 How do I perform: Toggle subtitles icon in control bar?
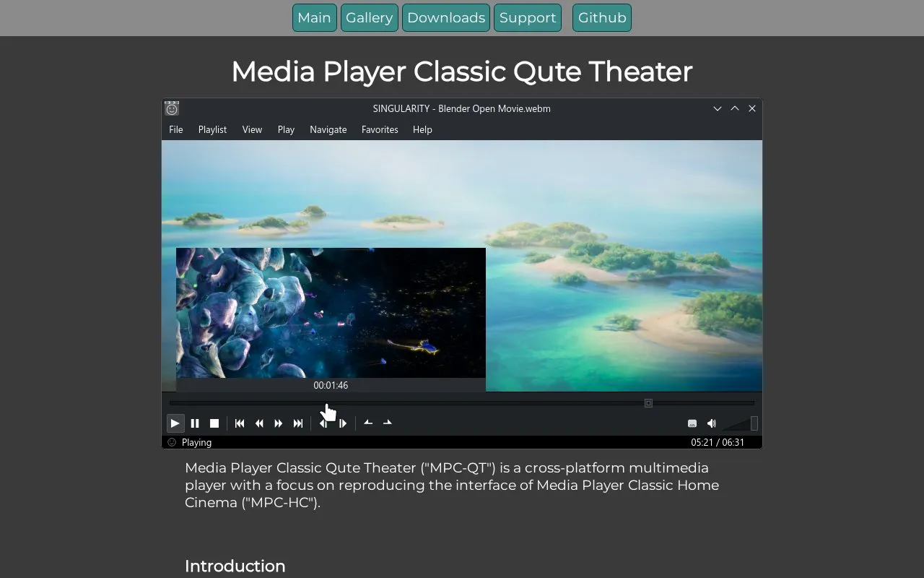tap(692, 423)
